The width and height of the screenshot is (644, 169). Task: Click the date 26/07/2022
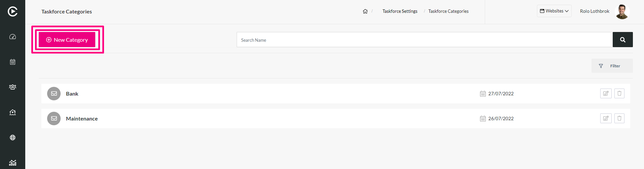point(501,119)
